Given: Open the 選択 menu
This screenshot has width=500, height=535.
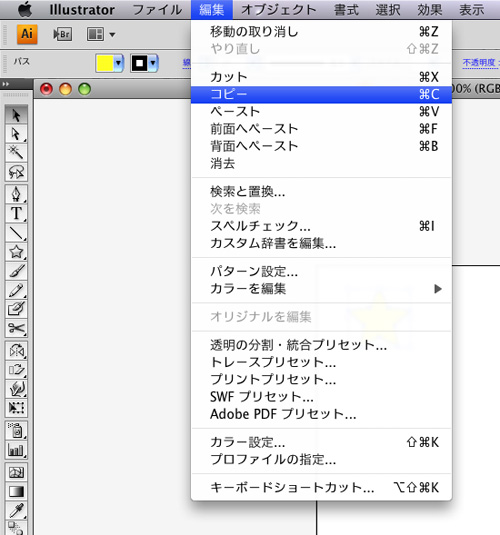Looking at the screenshot, I should coord(388,10).
